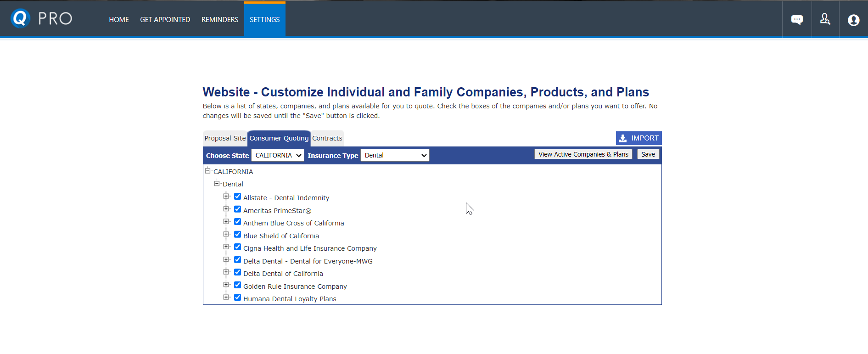868x354 pixels.
Task: Open the agent search icon
Action: coord(825,19)
